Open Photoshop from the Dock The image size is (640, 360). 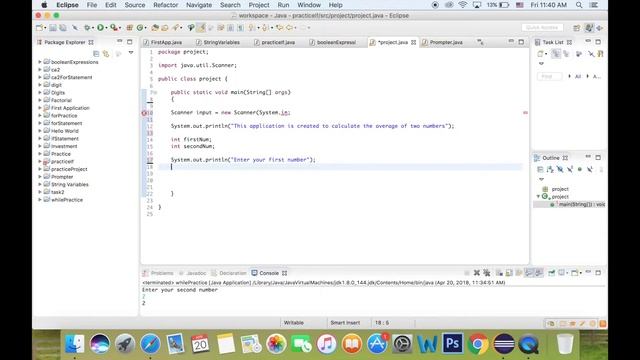click(452, 344)
